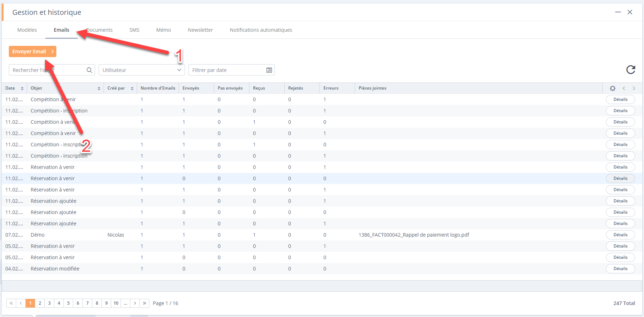The height and width of the screenshot is (317, 644).
Task: Click the Erreurs column header
Action: pyautogui.click(x=338, y=88)
